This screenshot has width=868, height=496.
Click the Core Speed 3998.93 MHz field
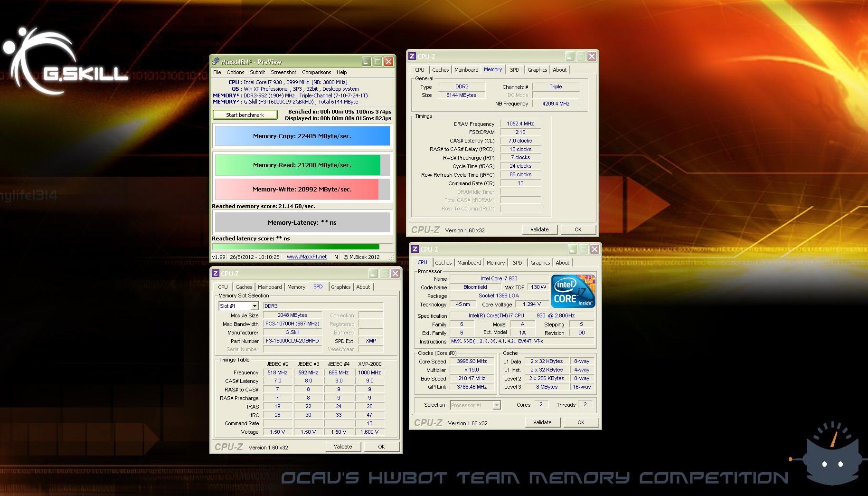[x=472, y=361]
